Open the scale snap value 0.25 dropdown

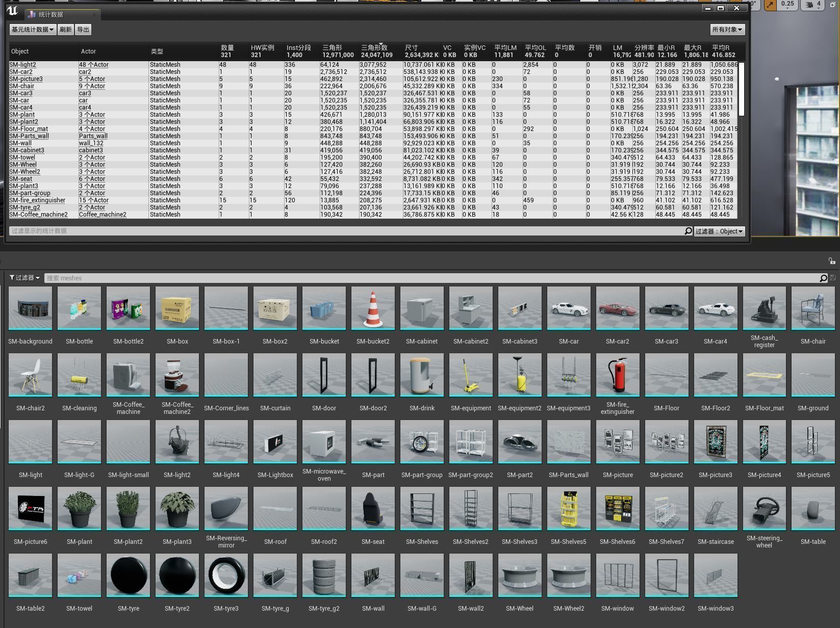[788, 5]
